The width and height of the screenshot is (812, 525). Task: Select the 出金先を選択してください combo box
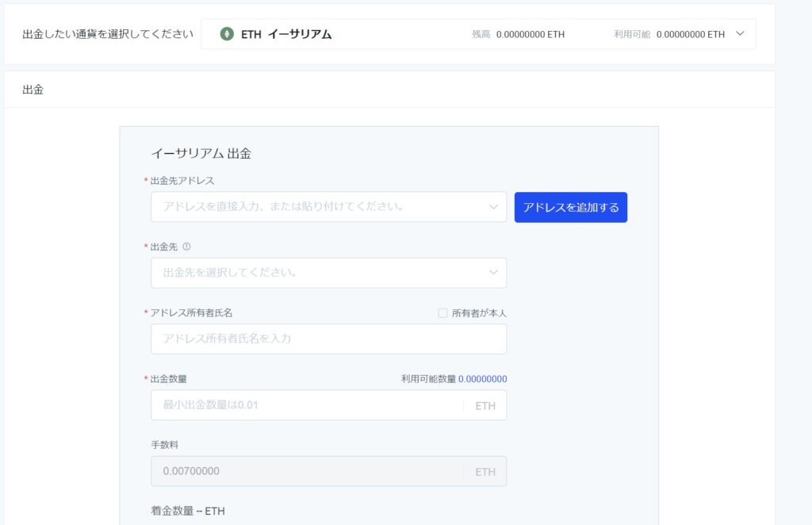pyautogui.click(x=329, y=273)
